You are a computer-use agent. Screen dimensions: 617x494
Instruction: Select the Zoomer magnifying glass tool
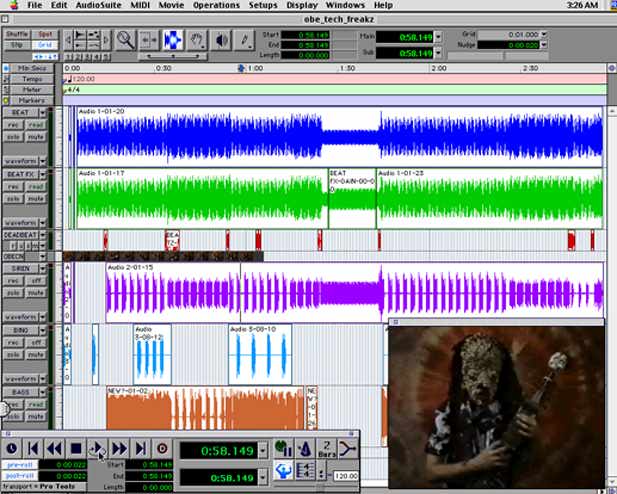click(126, 40)
